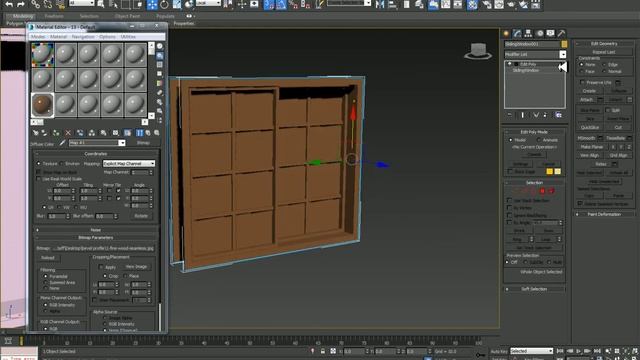Click the Reset Map red X icon
The width and height of the screenshot is (640, 360).
(x=68, y=133)
